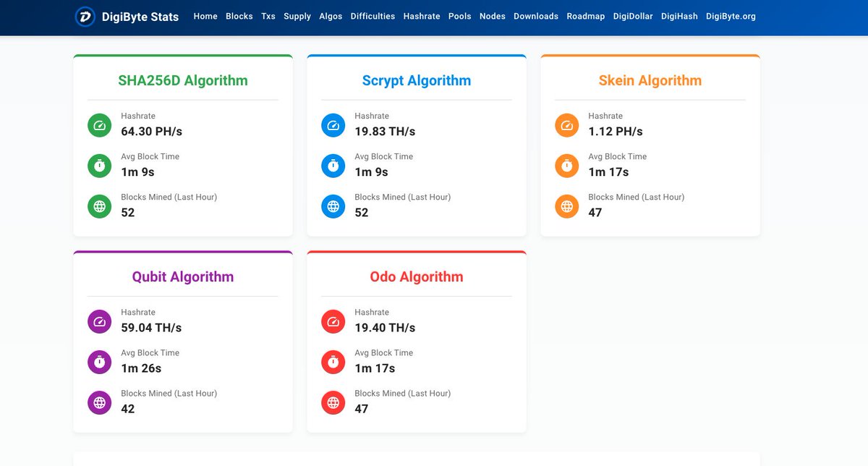This screenshot has width=868, height=466.
Task: Click the Scrypt hashrate gauge icon
Action: point(333,125)
